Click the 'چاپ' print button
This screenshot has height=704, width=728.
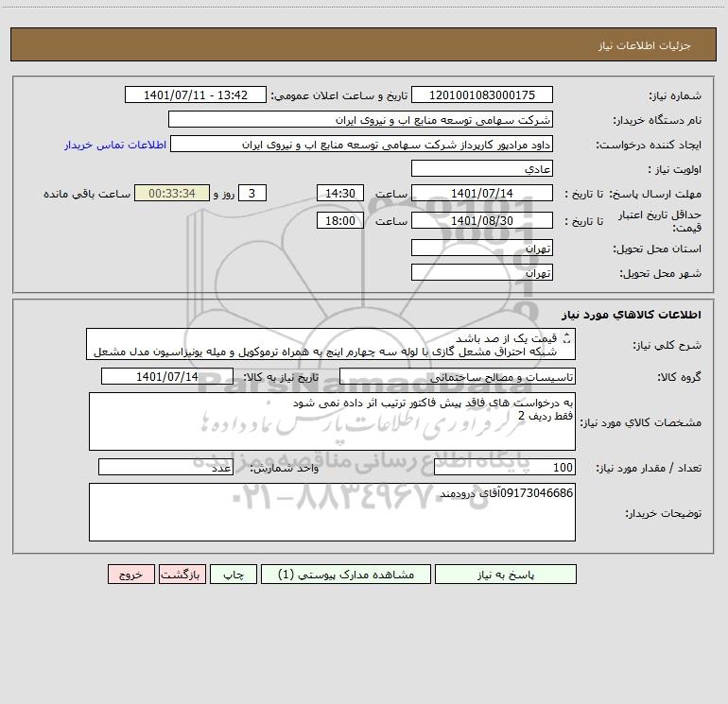coord(234,574)
